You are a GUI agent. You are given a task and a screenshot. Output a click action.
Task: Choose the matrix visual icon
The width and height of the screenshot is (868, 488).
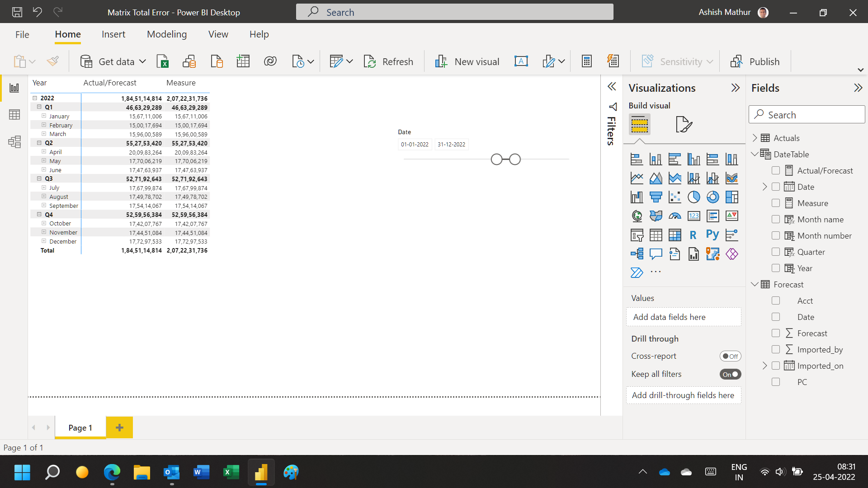[675, 235]
